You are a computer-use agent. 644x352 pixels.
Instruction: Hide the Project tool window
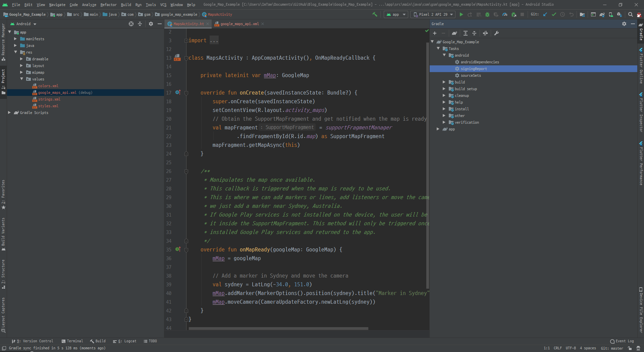tap(160, 24)
